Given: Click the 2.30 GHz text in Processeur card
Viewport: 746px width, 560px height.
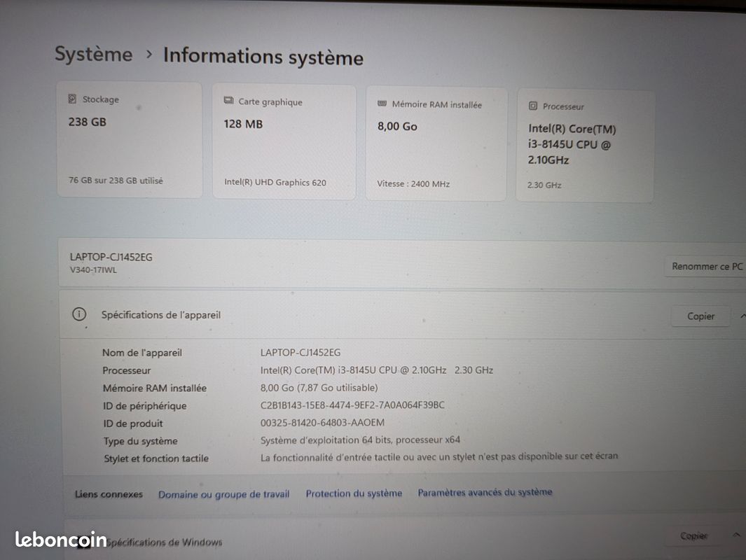Looking at the screenshot, I should (544, 185).
